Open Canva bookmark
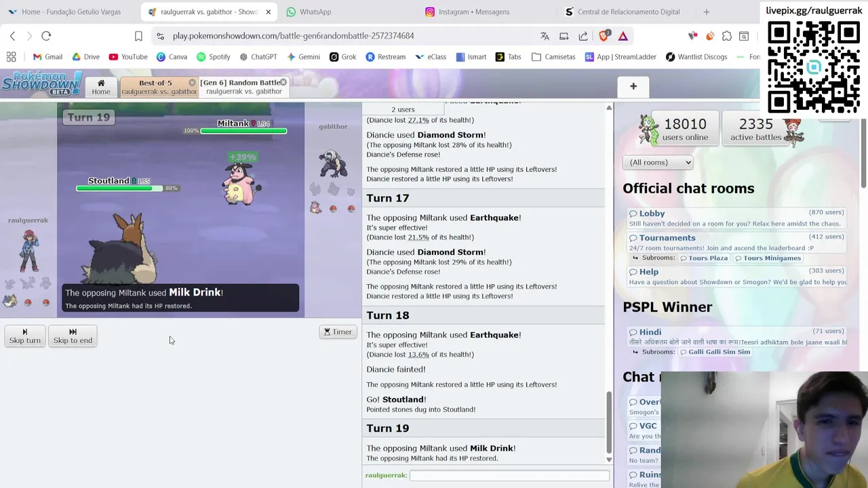The height and width of the screenshot is (488, 868). (172, 57)
